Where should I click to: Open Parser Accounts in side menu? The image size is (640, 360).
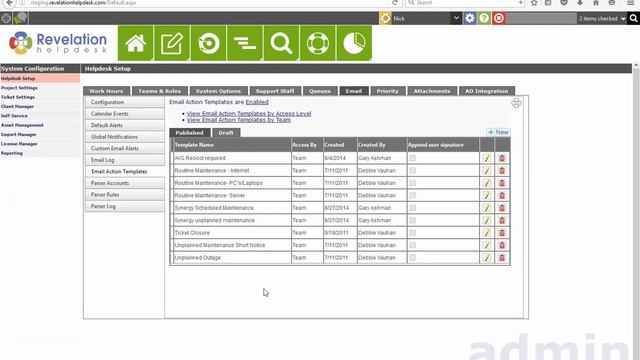coord(124,183)
